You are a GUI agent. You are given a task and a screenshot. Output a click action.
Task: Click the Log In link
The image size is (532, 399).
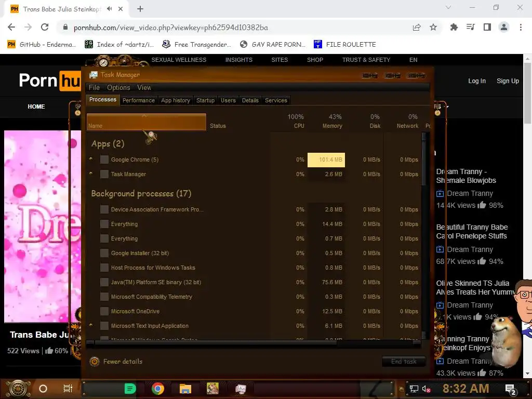477,81
